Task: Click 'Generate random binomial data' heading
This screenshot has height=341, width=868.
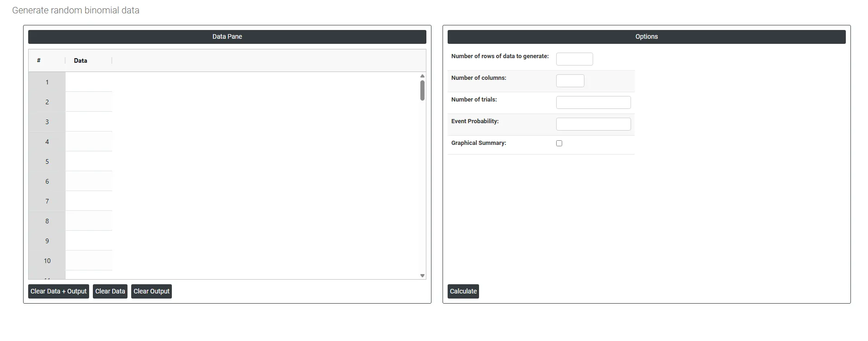Action: pyautogui.click(x=76, y=10)
